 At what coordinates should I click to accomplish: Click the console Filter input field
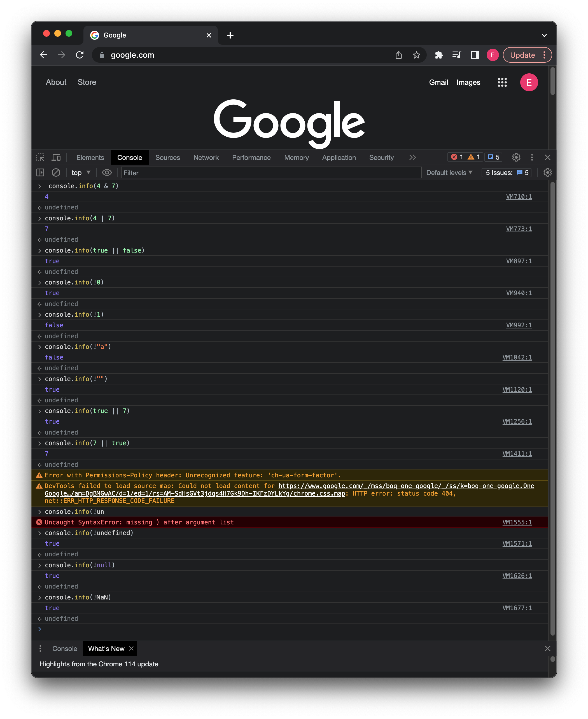click(x=271, y=173)
